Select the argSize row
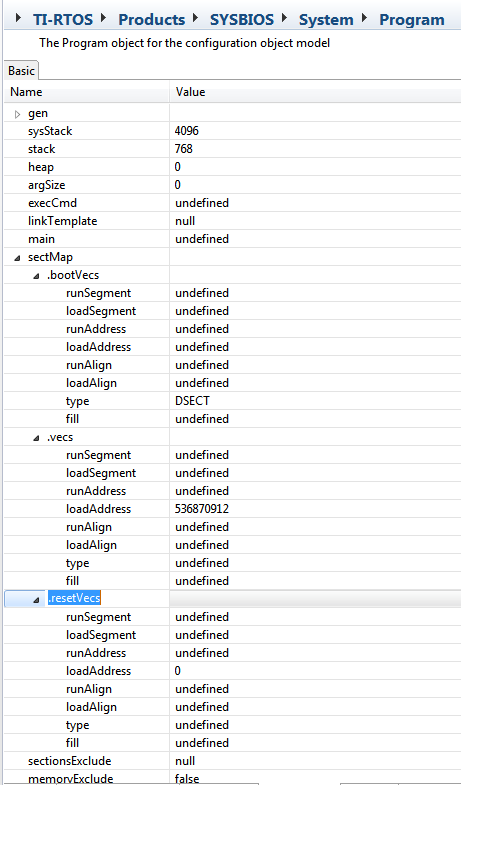This screenshot has height=864, width=480. click(x=233, y=185)
